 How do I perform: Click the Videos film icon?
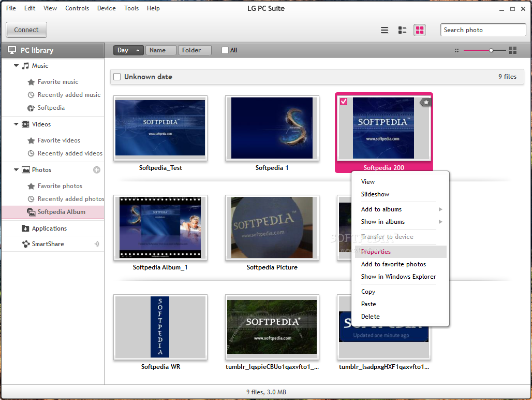[25, 124]
